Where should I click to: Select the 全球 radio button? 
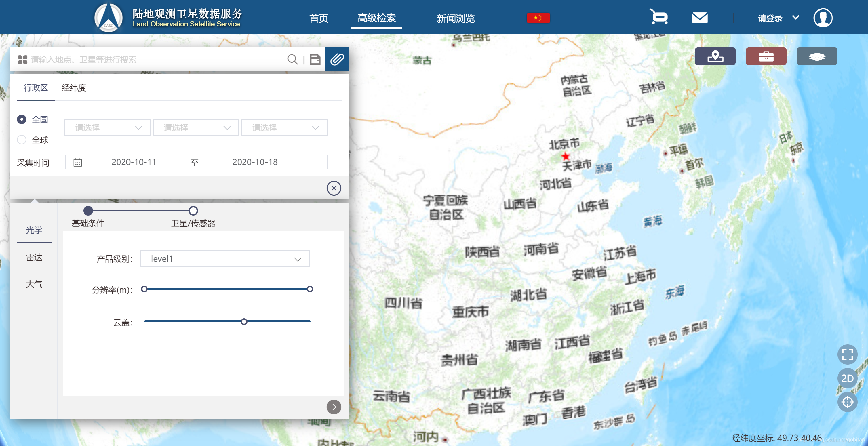22,140
